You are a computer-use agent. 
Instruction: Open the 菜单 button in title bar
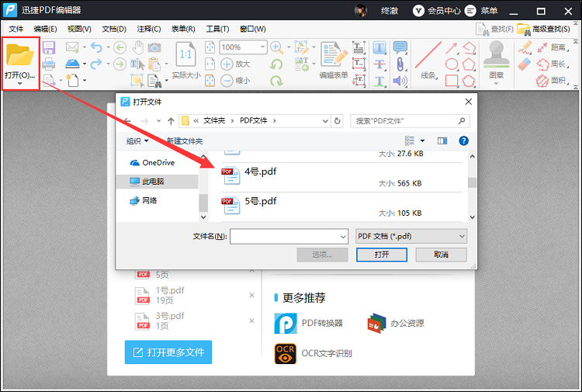pyautogui.click(x=481, y=10)
